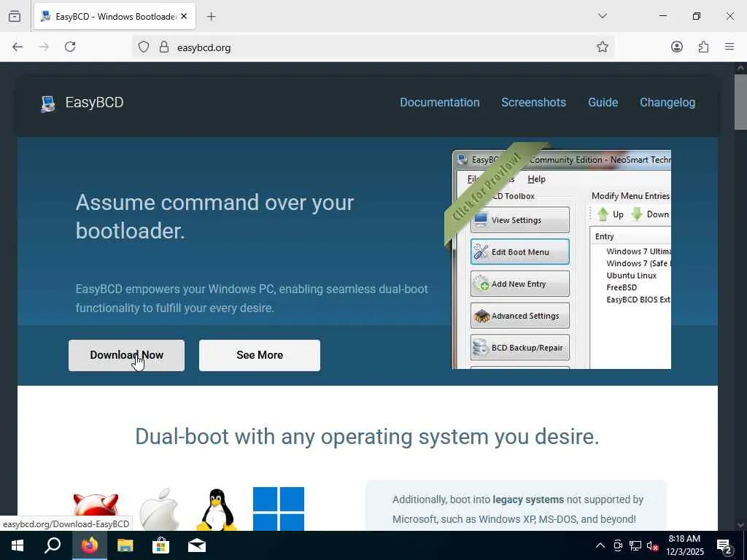
Task: Click the Firefox taskbar icon
Action: (x=89, y=545)
